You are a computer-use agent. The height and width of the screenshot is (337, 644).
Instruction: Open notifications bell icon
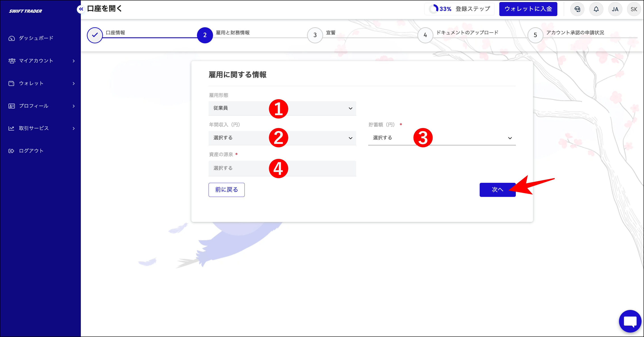(596, 9)
